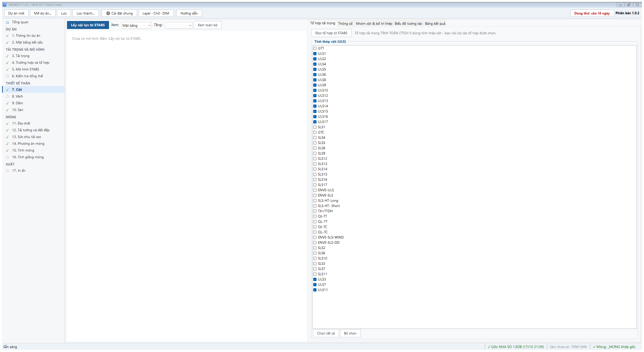Viewport: 644px width, 352px height.
Task: Select 15. Tính móng in sidebar
Action: (33, 150)
